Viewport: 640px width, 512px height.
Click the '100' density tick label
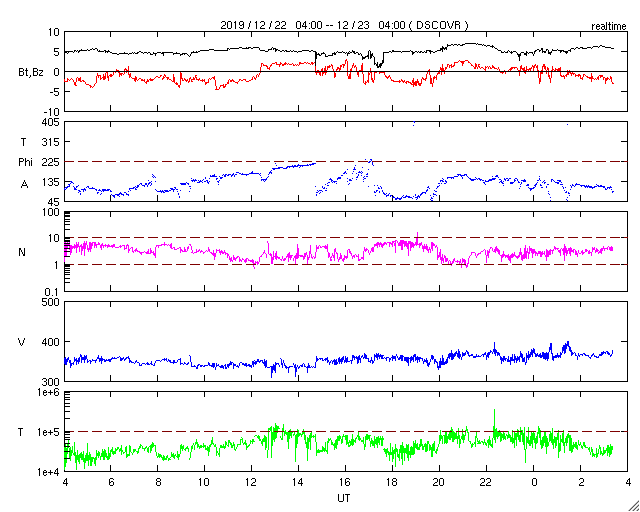pyautogui.click(x=51, y=212)
